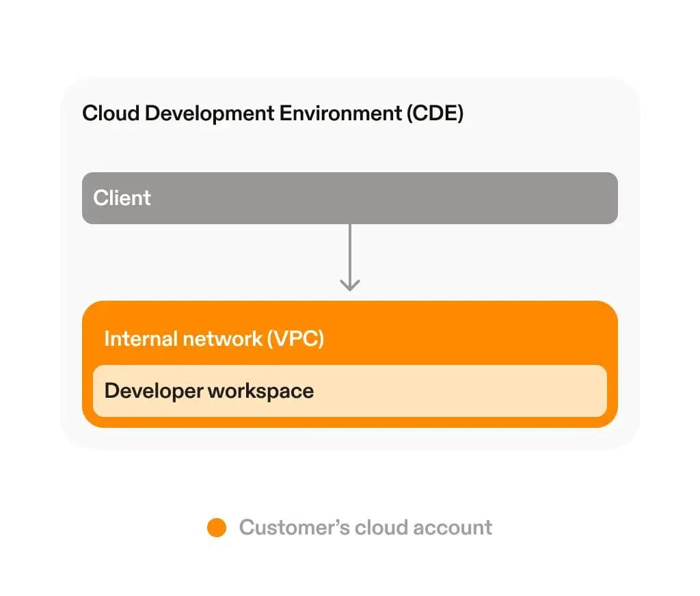Click the vertical arrow line under Client
700x596 pixels.
350,253
